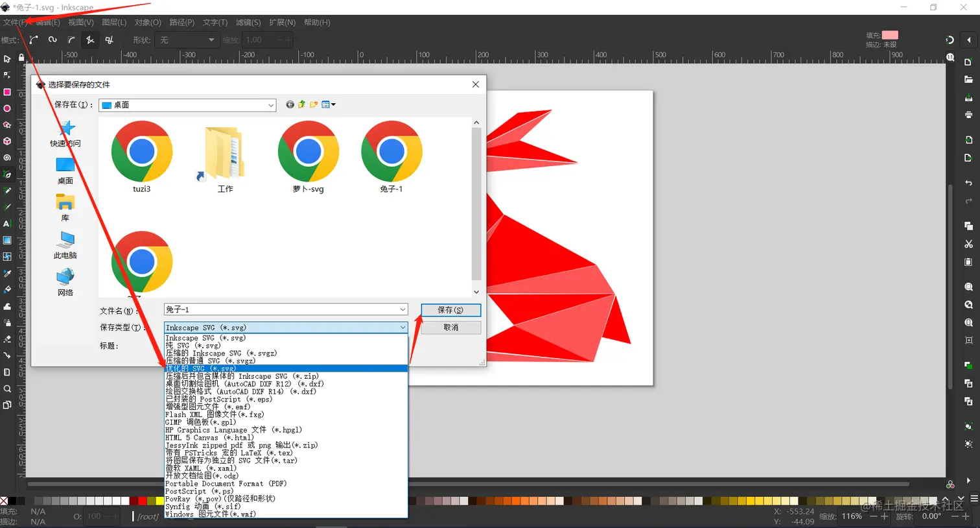The width and height of the screenshot is (980, 528).
Task: Open the 文件(F) menu
Action: (14, 23)
